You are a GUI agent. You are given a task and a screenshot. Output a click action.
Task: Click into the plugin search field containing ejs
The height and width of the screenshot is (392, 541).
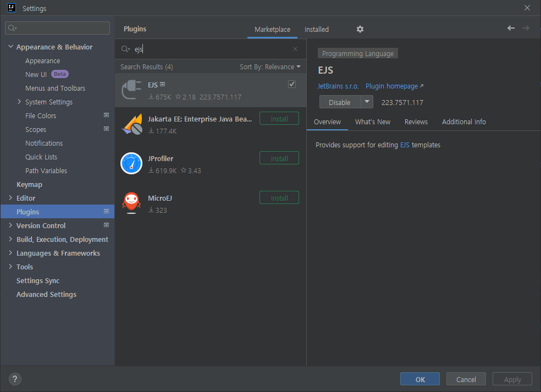(x=211, y=49)
